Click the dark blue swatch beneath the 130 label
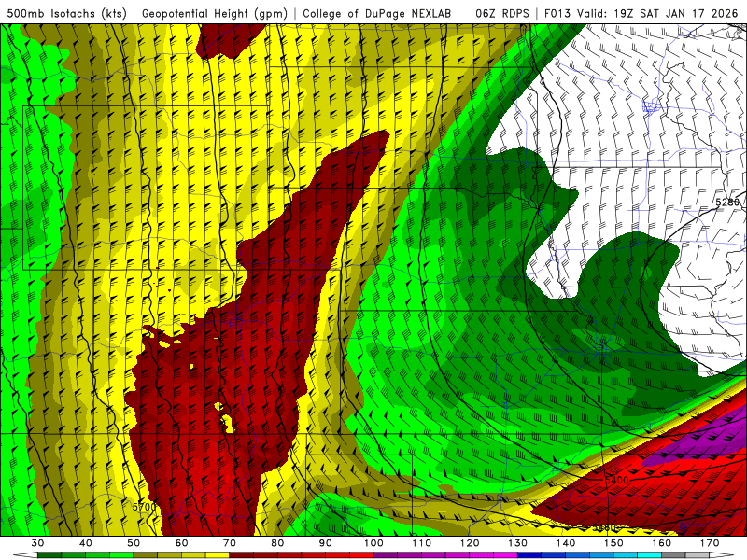The height and width of the screenshot is (560, 747). point(529,555)
